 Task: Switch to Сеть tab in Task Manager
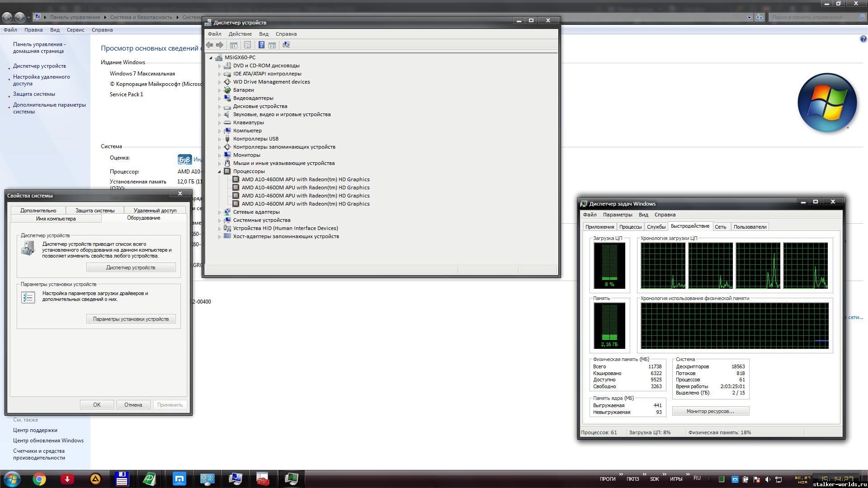point(721,227)
